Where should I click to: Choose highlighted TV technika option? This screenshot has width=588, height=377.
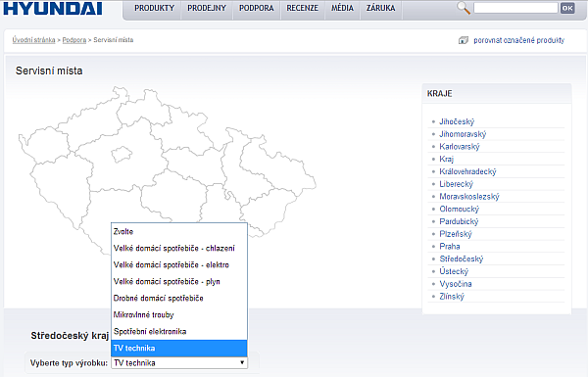[x=179, y=349]
